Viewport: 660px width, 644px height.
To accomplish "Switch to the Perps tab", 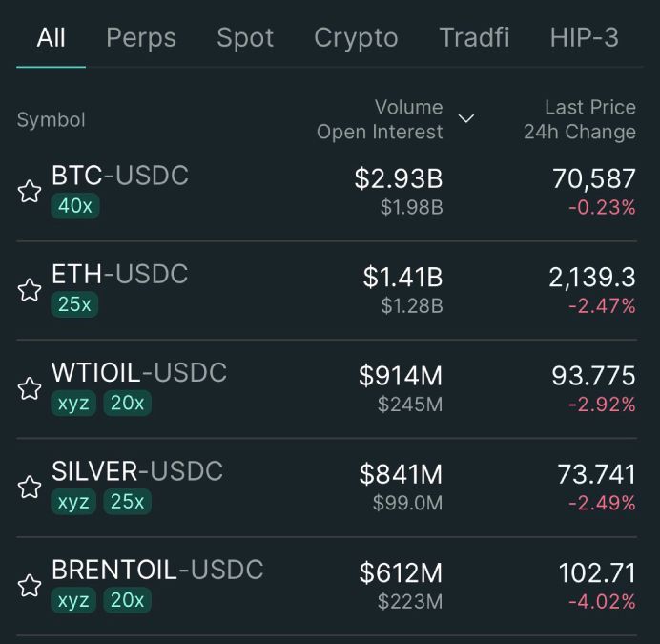I will pyautogui.click(x=141, y=38).
